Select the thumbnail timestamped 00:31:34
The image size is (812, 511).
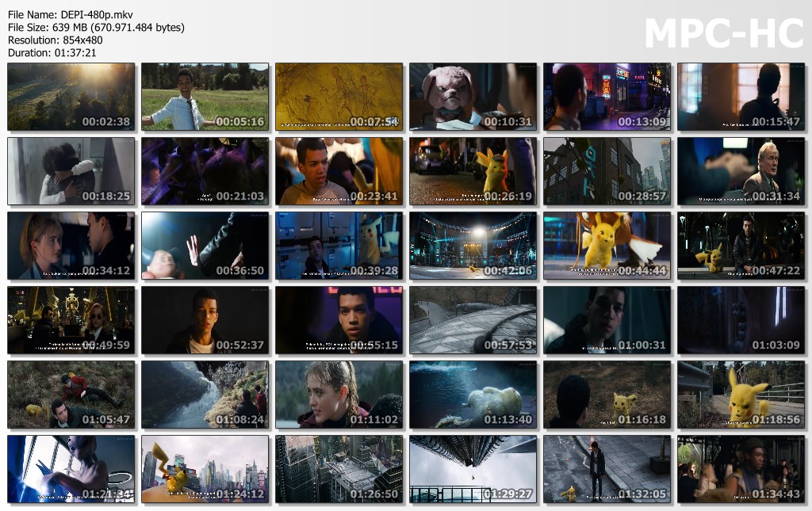(x=741, y=171)
